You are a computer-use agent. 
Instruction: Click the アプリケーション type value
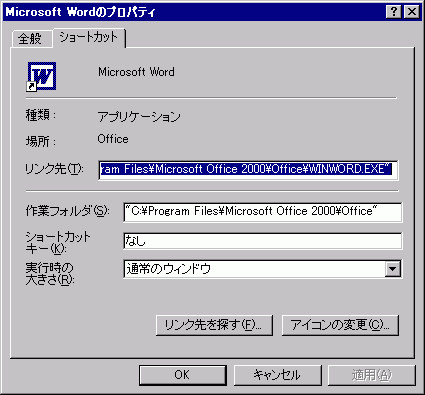tap(139, 117)
